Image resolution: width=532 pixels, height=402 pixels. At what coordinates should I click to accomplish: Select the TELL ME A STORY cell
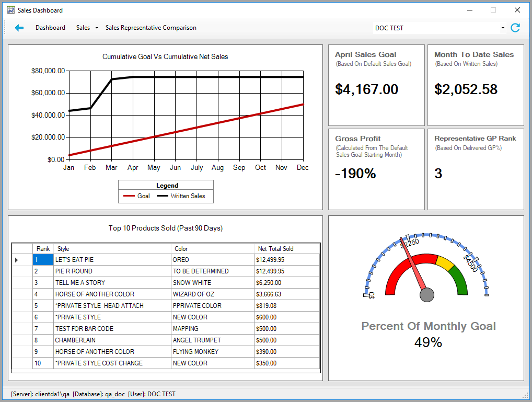pos(112,283)
